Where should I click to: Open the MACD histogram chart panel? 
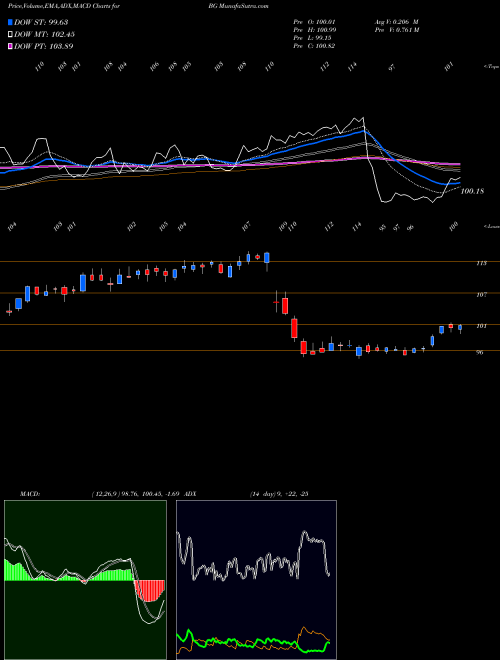(x=85, y=580)
